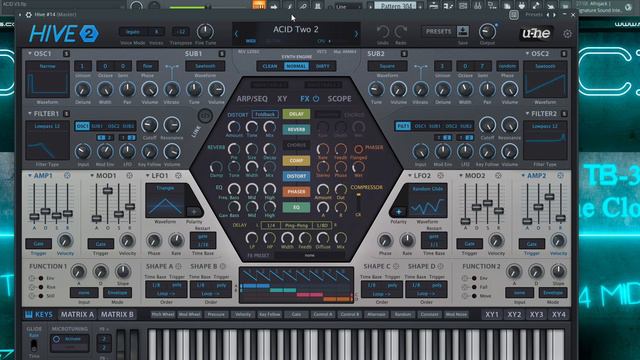Open AMP1 section gear options

(67, 176)
